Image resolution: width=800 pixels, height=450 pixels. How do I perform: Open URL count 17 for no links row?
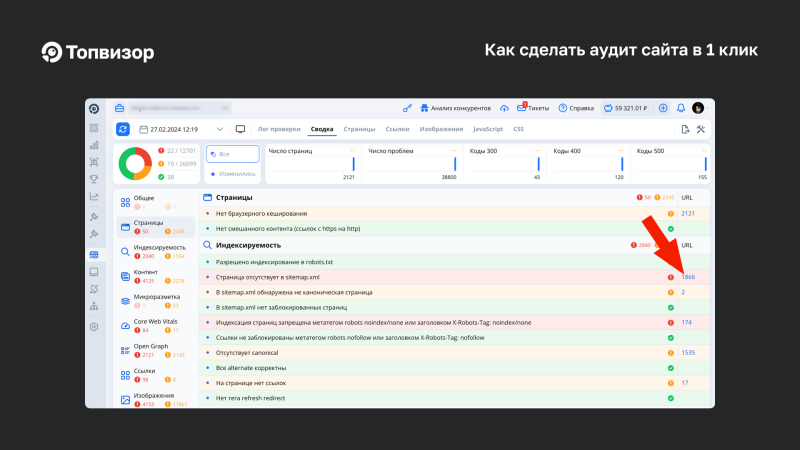point(685,383)
